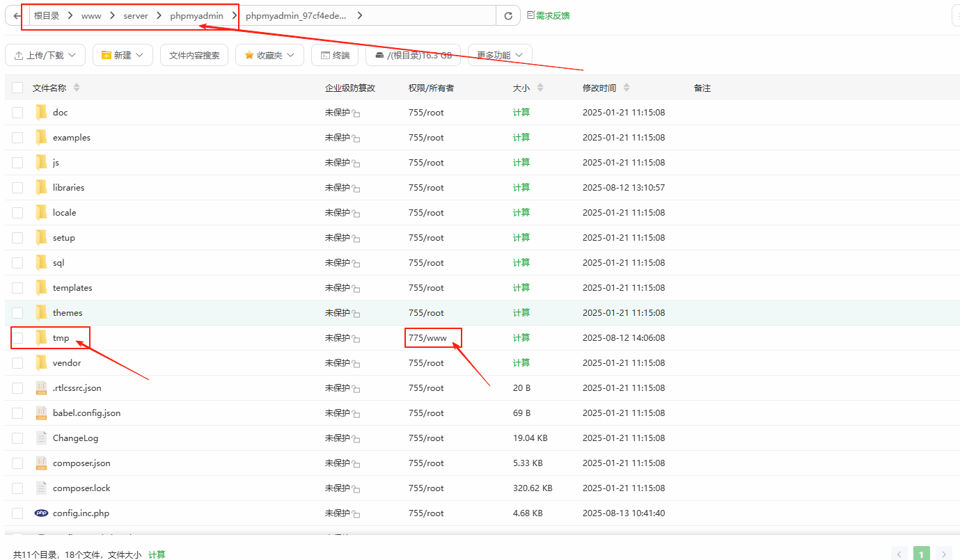Expand the chevron after phpmyadmin_97cf4ede path

359,15
